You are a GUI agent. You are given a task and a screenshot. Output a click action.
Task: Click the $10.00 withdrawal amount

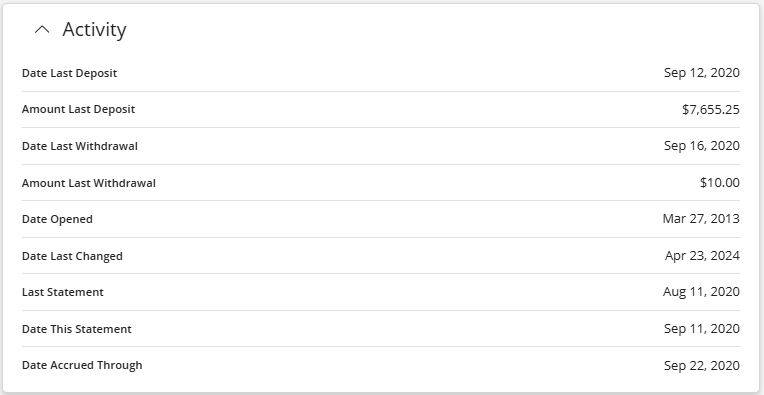pyautogui.click(x=720, y=183)
